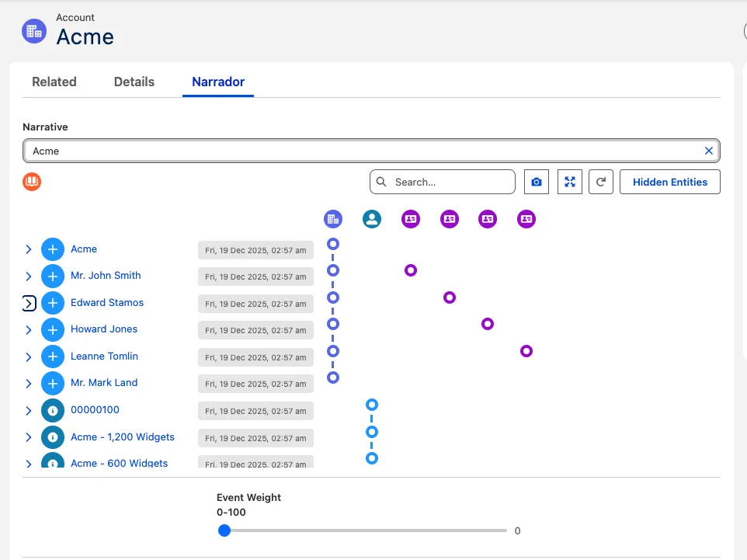Image resolution: width=747 pixels, height=560 pixels.
Task: Click the blue marker in Acme - 1,200 Widgets row
Action: tap(372, 432)
